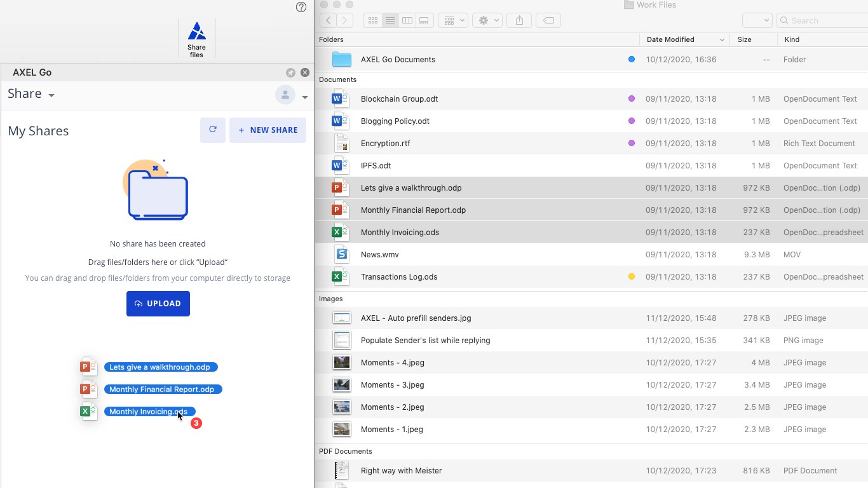Pin the AXEL Go panel with the star icon

[290, 72]
